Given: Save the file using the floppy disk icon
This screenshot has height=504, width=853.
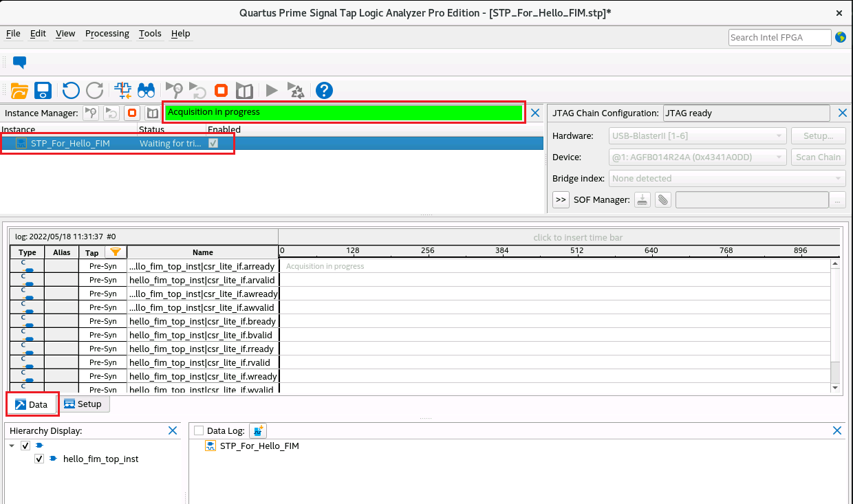Looking at the screenshot, I should 43,90.
